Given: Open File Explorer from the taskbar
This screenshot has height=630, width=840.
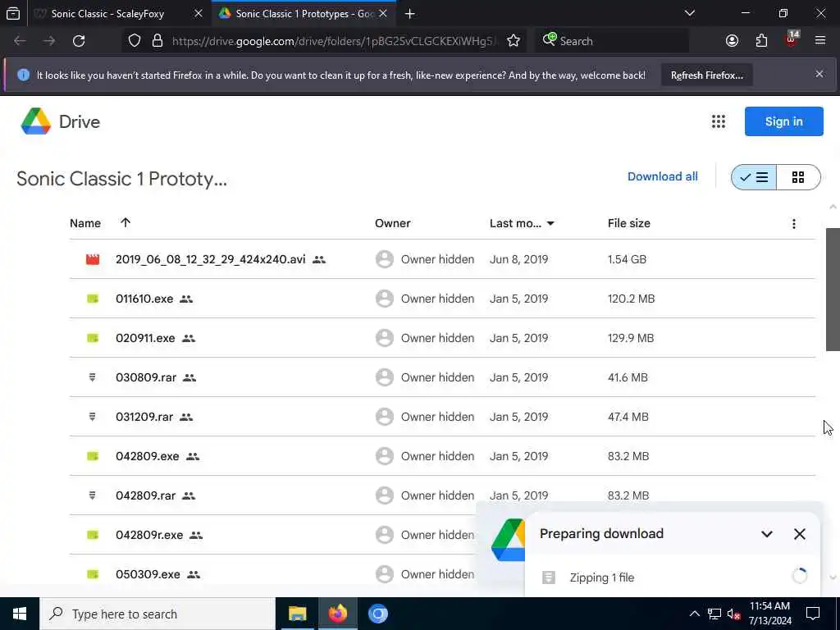Looking at the screenshot, I should (297, 614).
